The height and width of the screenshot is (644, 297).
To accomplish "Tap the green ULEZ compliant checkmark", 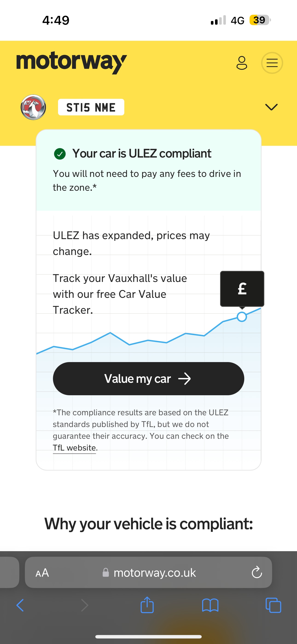I will [60, 153].
